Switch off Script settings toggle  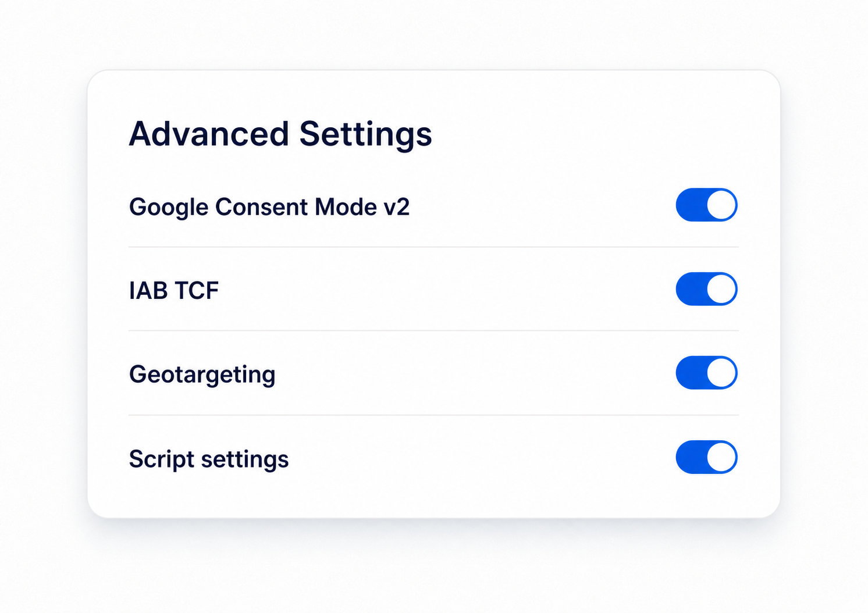(706, 457)
